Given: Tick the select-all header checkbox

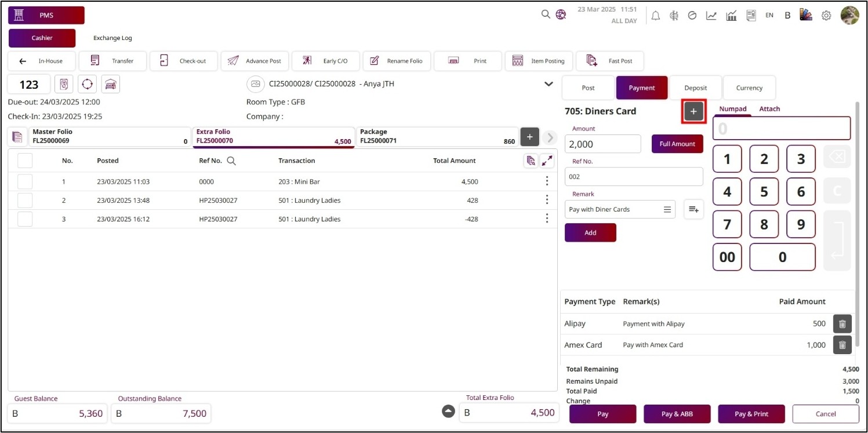Looking at the screenshot, I should 25,161.
